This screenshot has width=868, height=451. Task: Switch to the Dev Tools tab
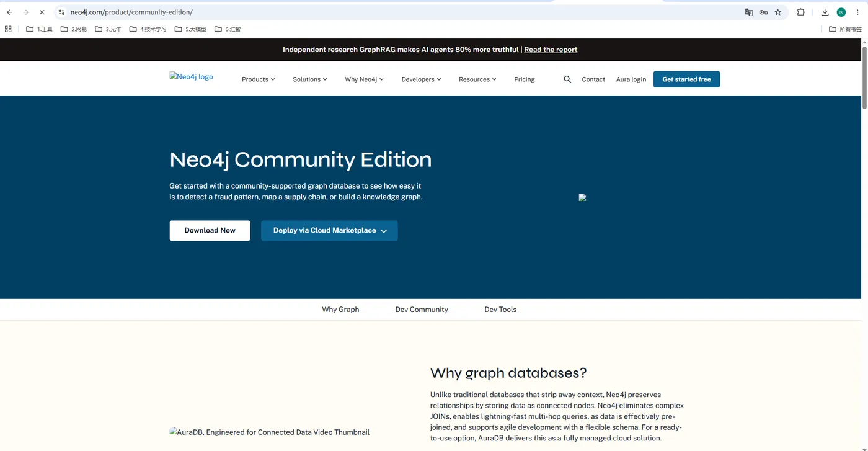tap(500, 310)
